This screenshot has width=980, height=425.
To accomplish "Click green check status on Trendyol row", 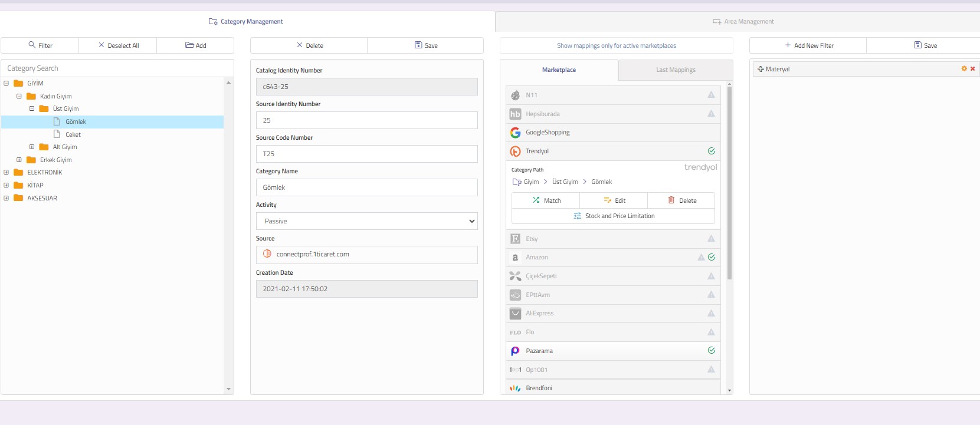I will (x=711, y=151).
